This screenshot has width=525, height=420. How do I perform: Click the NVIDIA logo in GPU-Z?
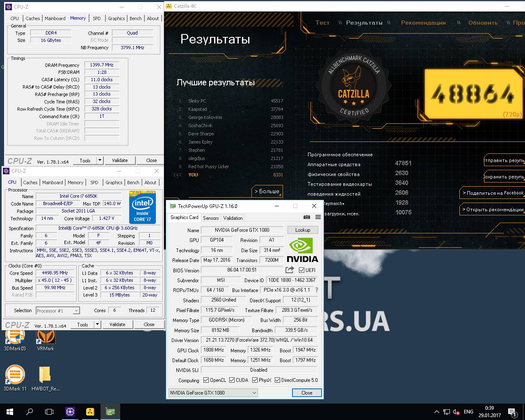click(x=302, y=250)
